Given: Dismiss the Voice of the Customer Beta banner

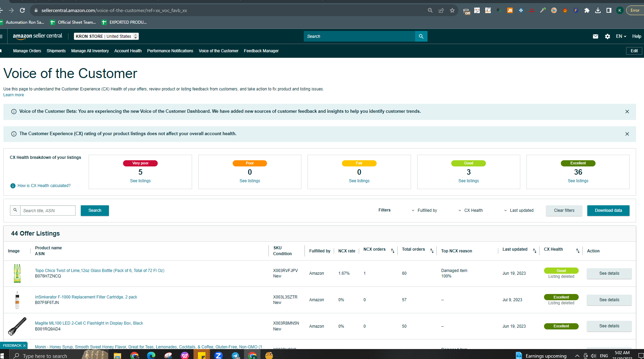Looking at the screenshot, I should (627, 112).
